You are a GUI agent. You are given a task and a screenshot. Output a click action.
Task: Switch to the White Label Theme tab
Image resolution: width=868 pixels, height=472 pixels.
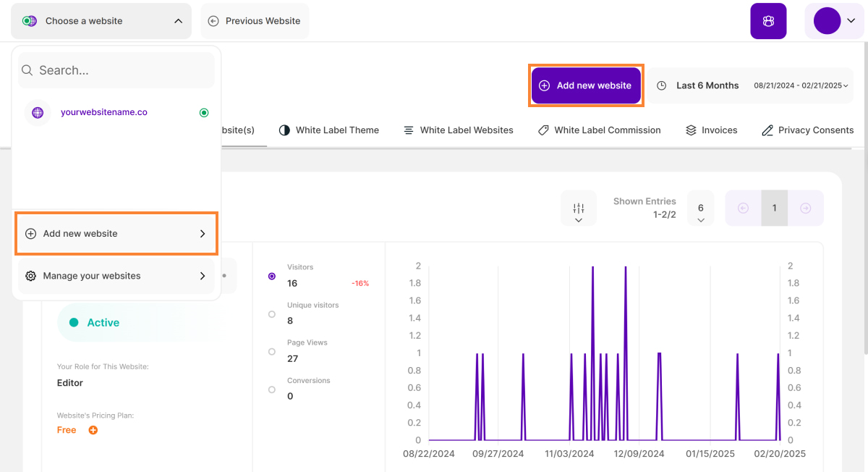click(329, 130)
